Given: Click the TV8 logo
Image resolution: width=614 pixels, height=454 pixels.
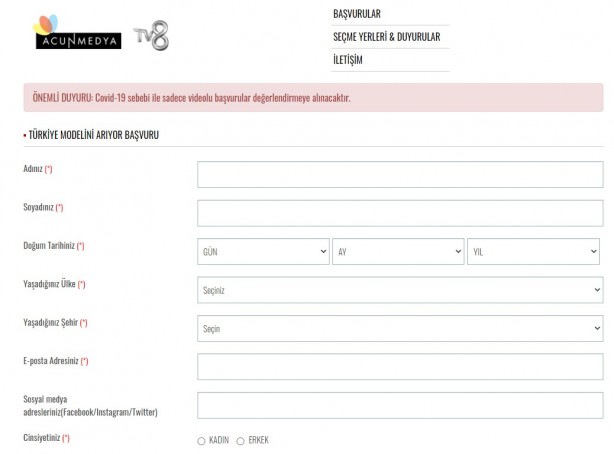Looking at the screenshot, I should pos(153,35).
